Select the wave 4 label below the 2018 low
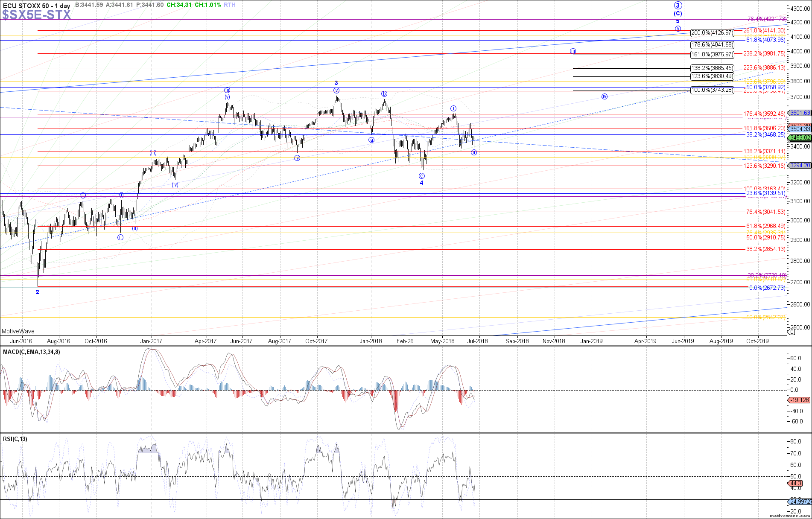The image size is (812, 519). coord(422,183)
